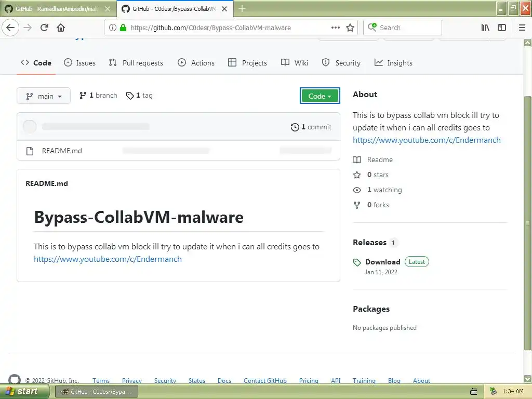Click the scrollbar down arrow

point(528,379)
